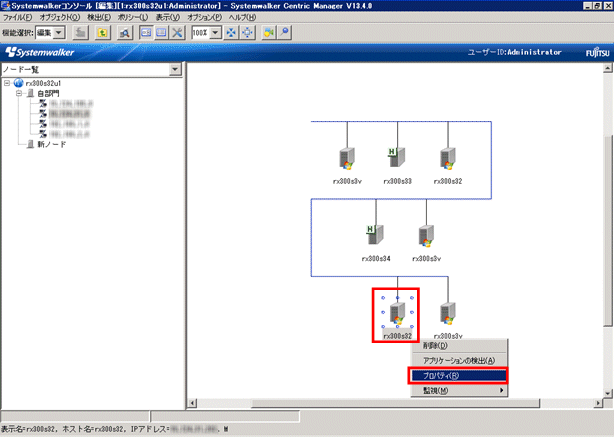Toggle the tree-and-map view layout icon
Viewport: 614px width, 437px height.
[x=146, y=33]
